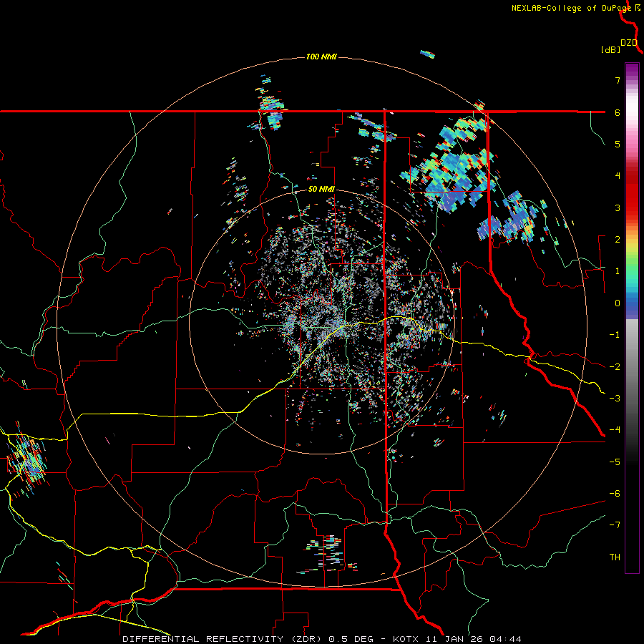Click the 2 dB tick label on the scale
Image resolution: width=644 pixels, height=644 pixels.
[x=618, y=240]
